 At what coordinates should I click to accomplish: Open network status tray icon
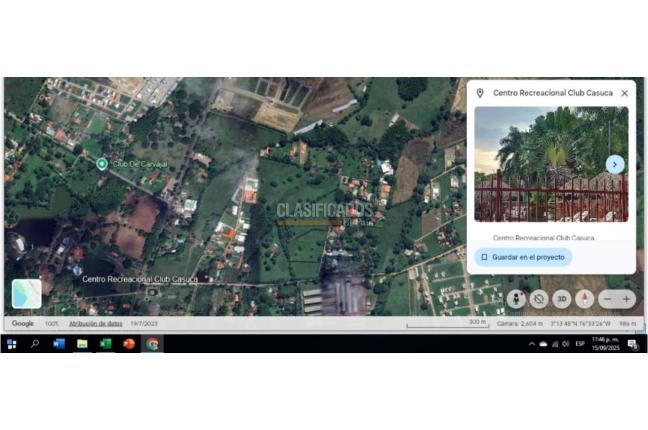tap(555, 344)
